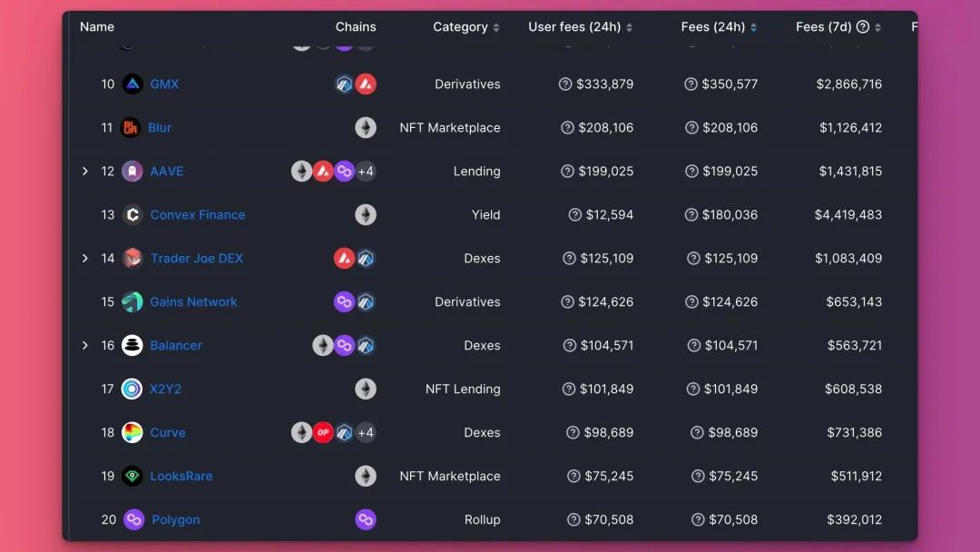Click the Curve rainbow logo icon

click(x=132, y=432)
